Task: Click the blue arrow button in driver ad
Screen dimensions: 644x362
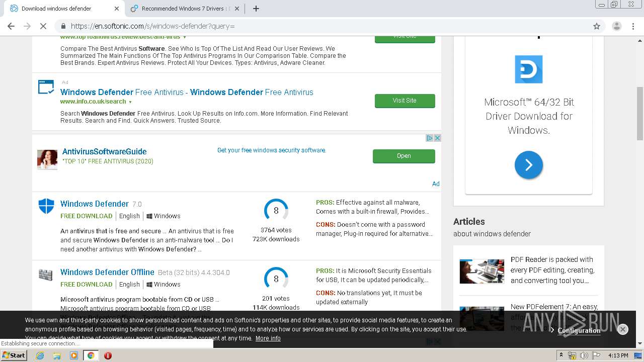Action: click(x=528, y=165)
